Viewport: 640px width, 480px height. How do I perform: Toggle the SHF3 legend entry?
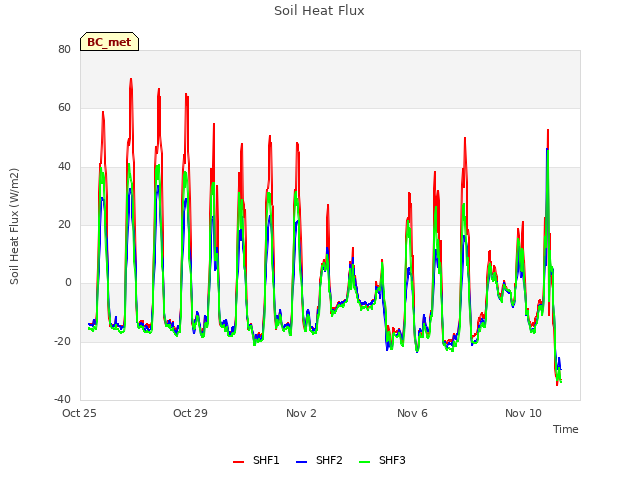coord(382,460)
